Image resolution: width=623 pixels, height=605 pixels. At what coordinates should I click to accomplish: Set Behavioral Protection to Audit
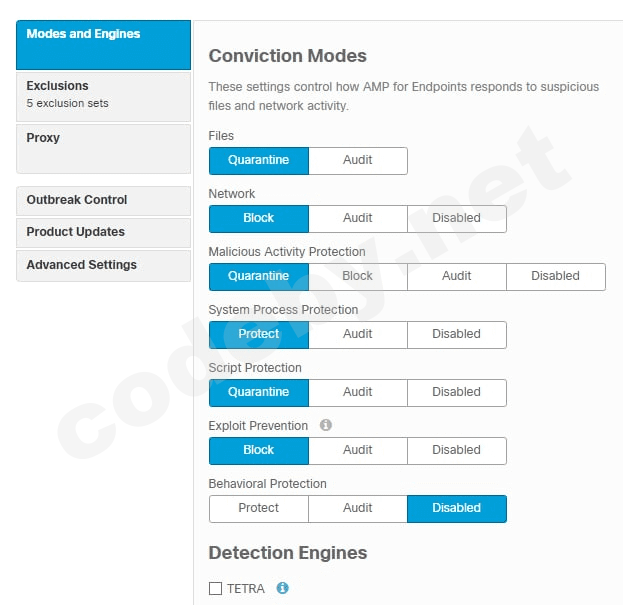click(357, 508)
